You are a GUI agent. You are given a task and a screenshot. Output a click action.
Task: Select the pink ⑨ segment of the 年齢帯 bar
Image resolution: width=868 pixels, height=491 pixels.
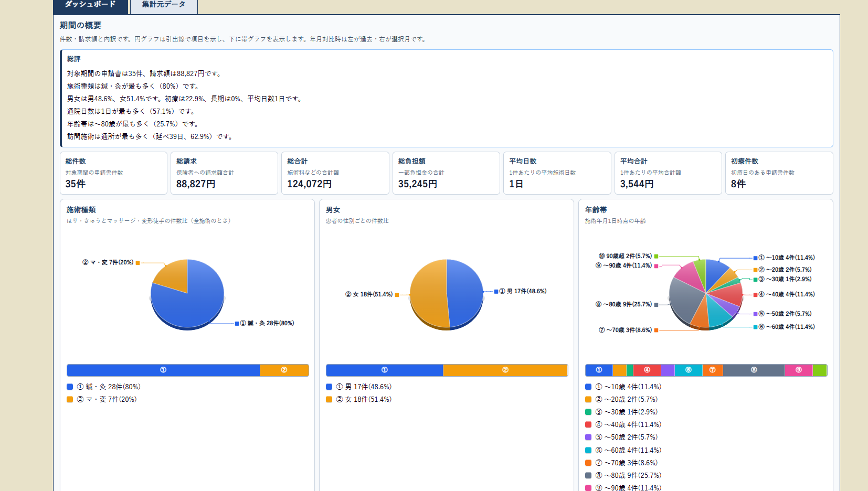point(799,370)
